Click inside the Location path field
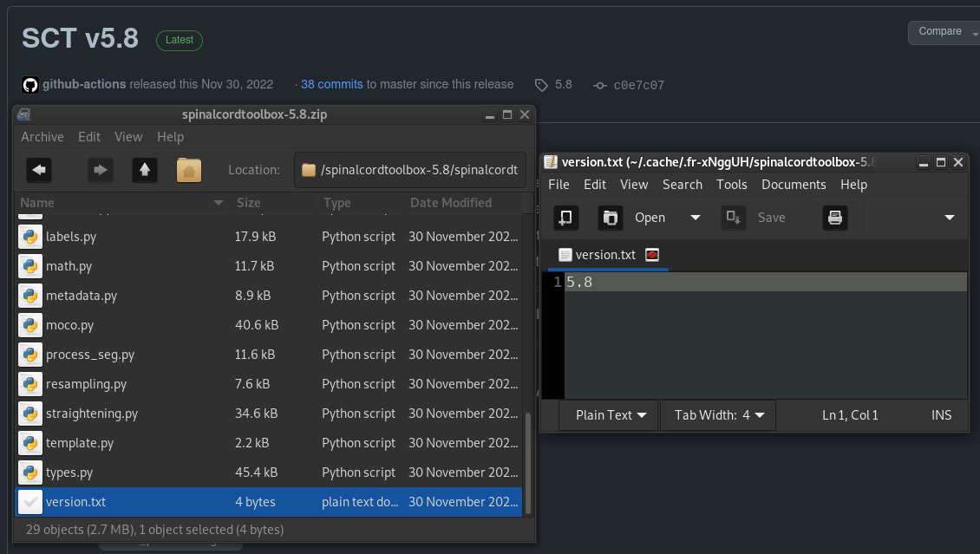Viewport: 980px width, 554px height. 409,170
